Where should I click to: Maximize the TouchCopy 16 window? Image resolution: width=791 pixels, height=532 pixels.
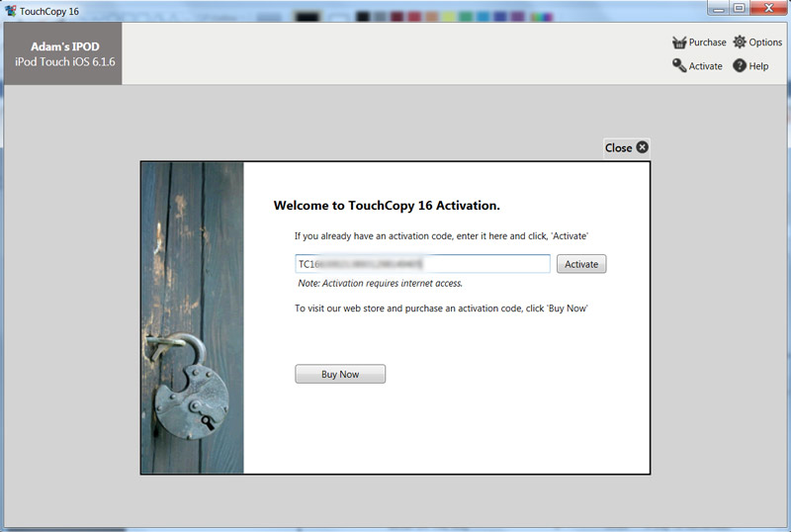click(739, 8)
